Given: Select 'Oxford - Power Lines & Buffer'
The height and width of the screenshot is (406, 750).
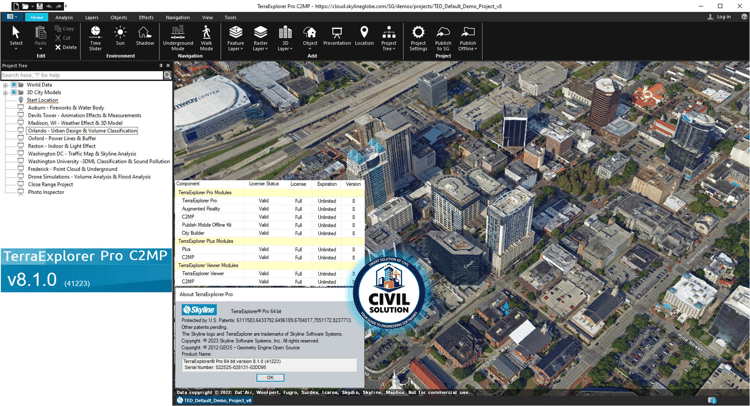Looking at the screenshot, I should (x=62, y=138).
